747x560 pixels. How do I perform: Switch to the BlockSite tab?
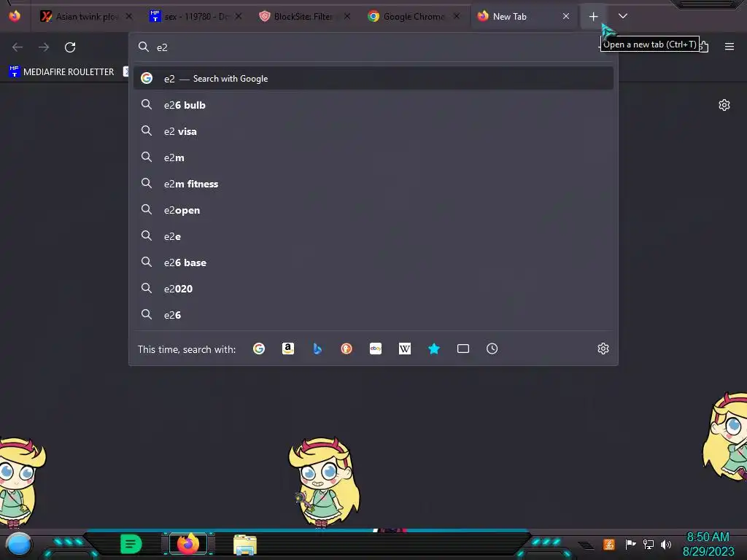pos(303,17)
